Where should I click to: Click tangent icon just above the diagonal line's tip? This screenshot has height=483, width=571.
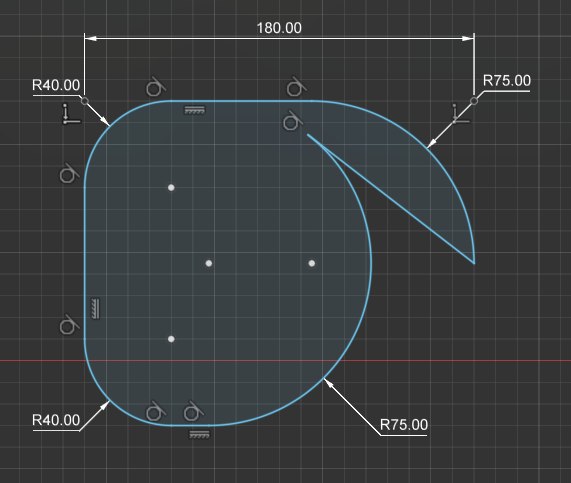[x=292, y=121]
